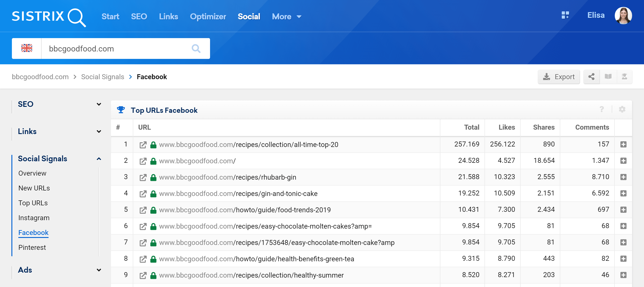Click the URL column header

pos(144,127)
